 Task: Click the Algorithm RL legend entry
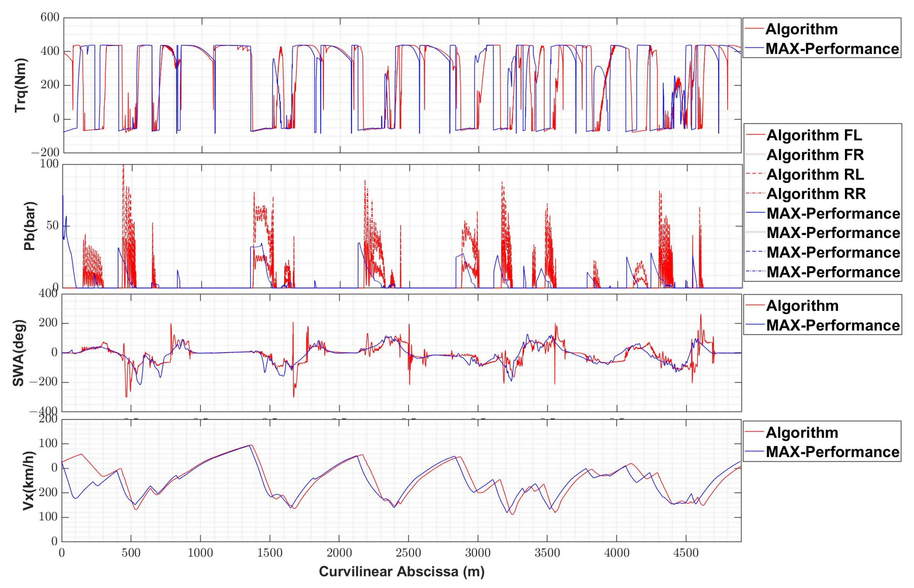pos(815,175)
